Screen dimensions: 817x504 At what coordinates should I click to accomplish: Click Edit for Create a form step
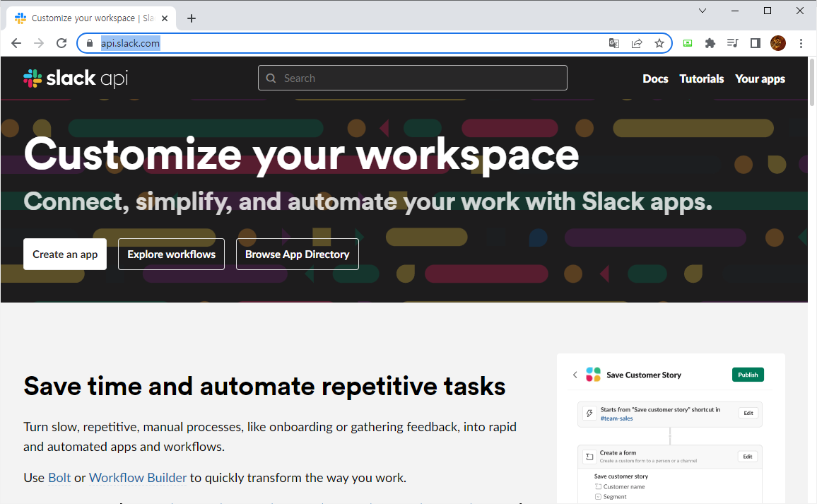pos(748,457)
